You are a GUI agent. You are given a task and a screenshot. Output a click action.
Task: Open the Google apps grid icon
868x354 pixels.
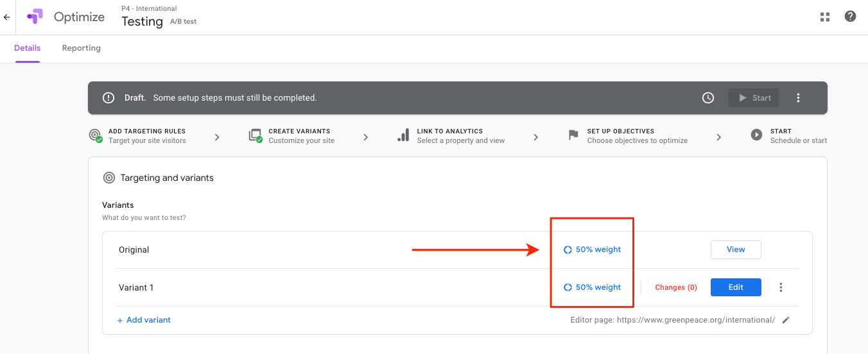tap(825, 17)
